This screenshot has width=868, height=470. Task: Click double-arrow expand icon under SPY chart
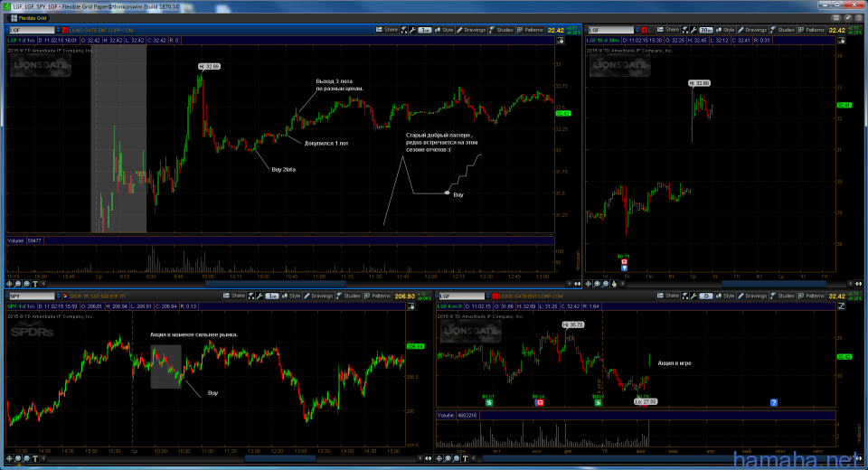coord(429,458)
